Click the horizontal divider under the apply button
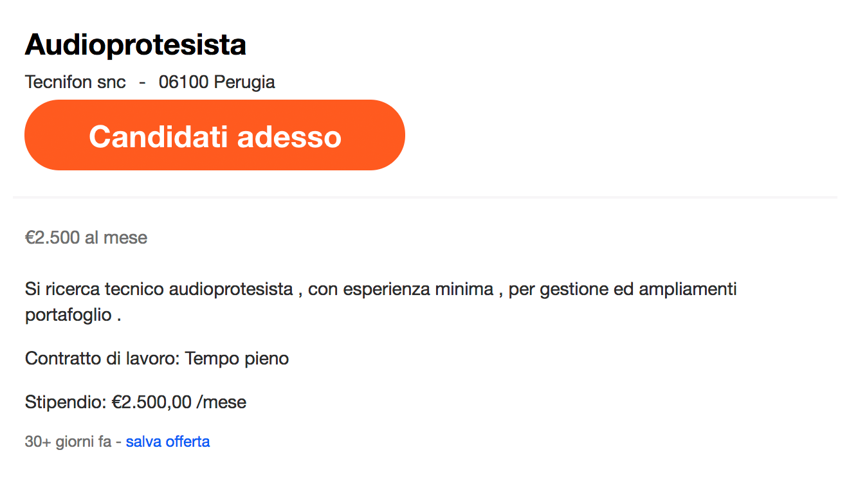The width and height of the screenshot is (849, 504). point(424,197)
